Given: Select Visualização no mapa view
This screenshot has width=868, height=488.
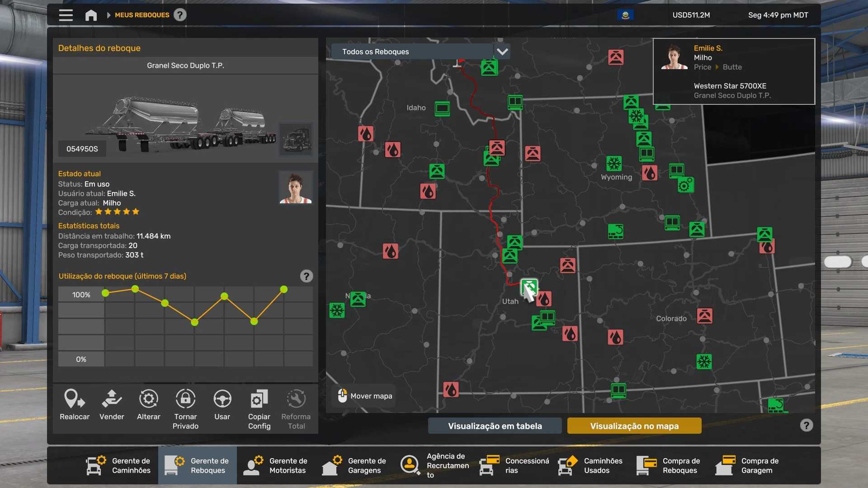Looking at the screenshot, I should (634, 426).
